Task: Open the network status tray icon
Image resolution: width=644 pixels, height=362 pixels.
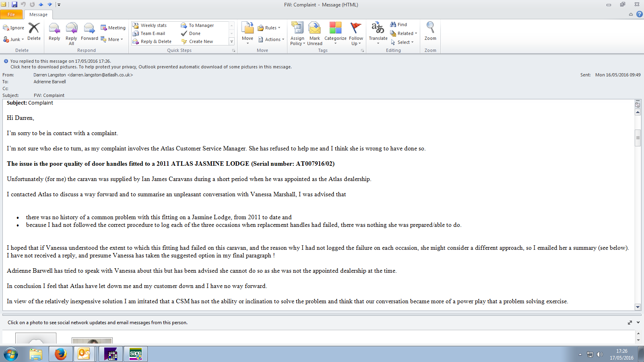Action: (590, 354)
